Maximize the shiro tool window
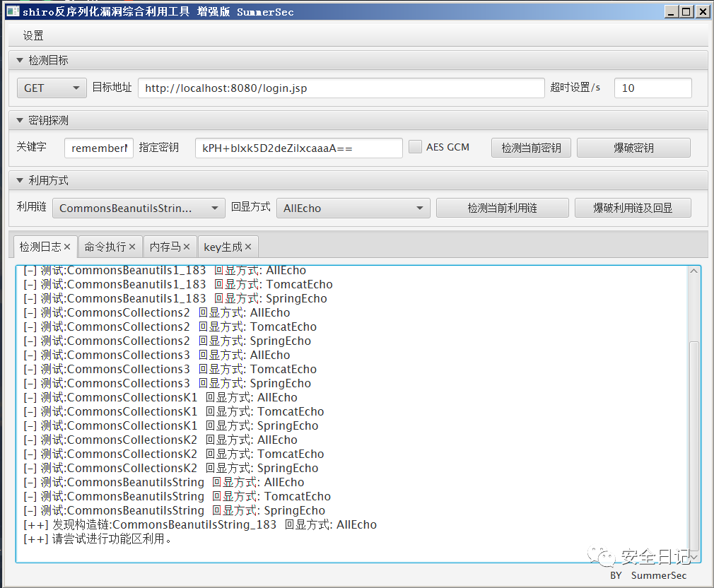This screenshot has height=588, width=714. click(686, 11)
